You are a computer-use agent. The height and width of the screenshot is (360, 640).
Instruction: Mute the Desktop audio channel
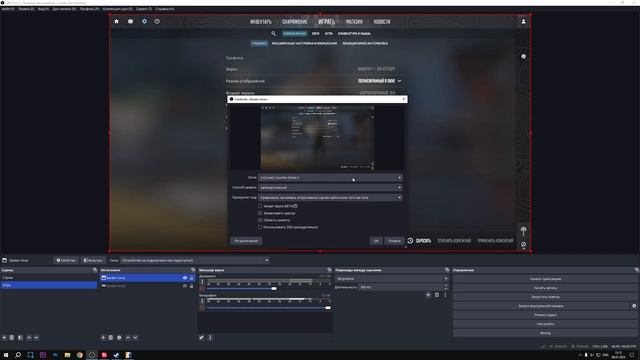[x=202, y=289]
